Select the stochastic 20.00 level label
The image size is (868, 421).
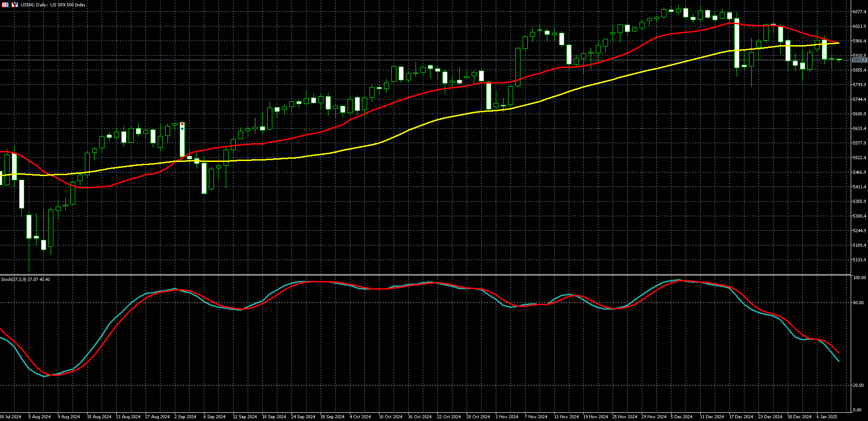[x=858, y=385]
